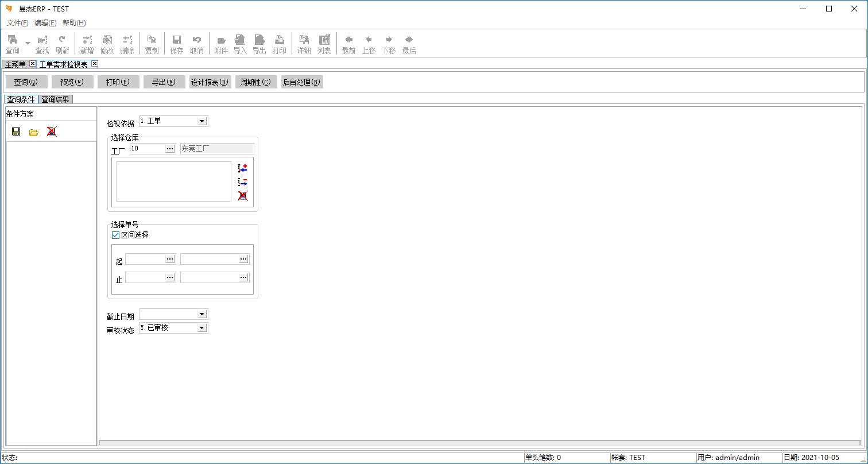The width and height of the screenshot is (868, 464).
Task: Click the 东莞工厂 factory name field
Action: click(x=217, y=149)
